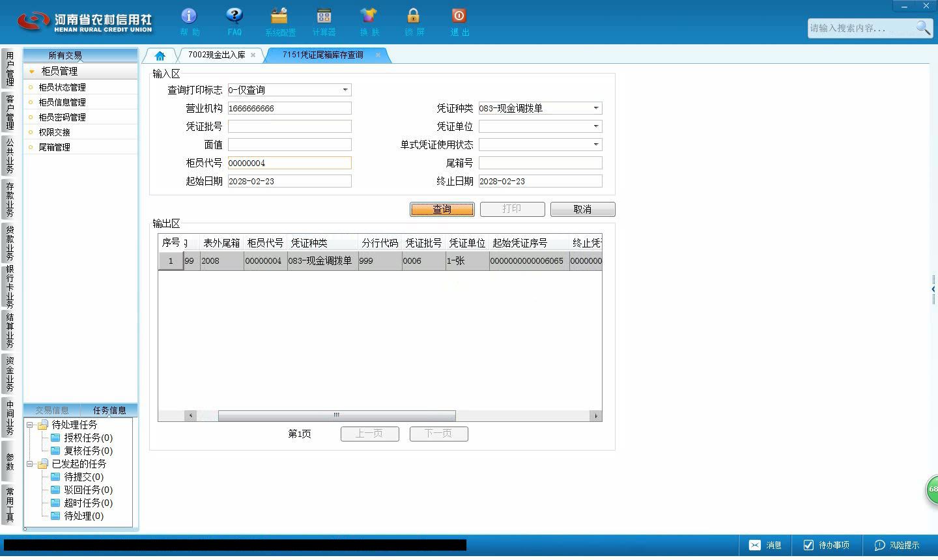Focus the 营业机构 input field
Viewport: 938px width, 560px height.
289,108
